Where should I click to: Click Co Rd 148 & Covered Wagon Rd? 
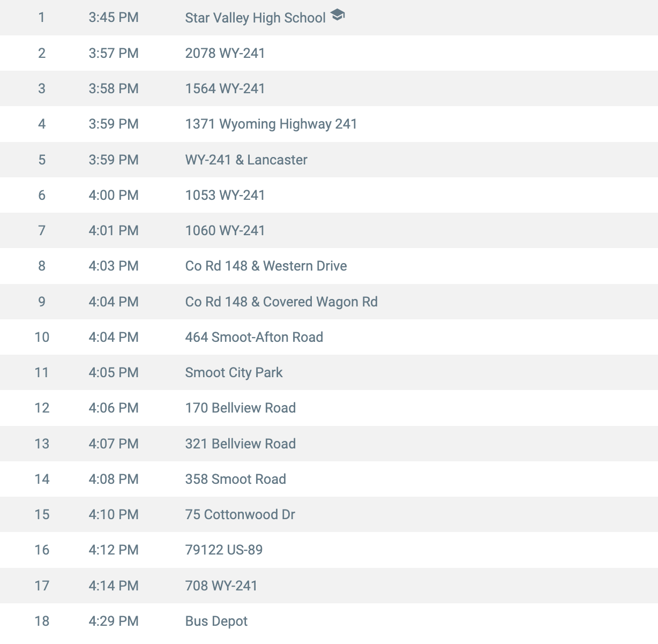(281, 302)
